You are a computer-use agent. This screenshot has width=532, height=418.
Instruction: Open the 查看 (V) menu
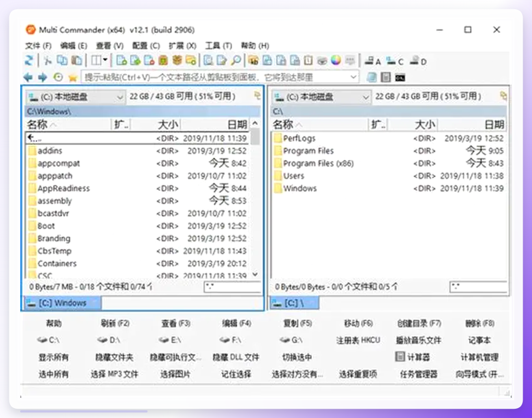[109, 45]
